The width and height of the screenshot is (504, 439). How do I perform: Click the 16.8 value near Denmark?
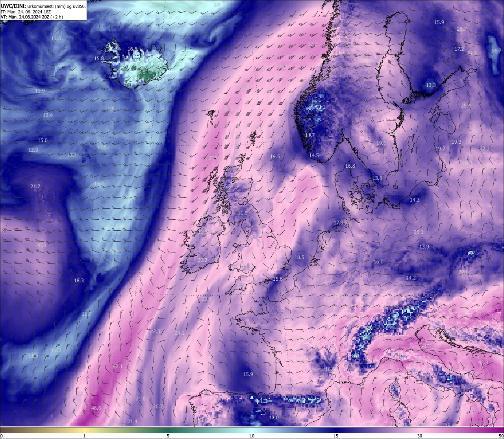pyautogui.click(x=350, y=166)
